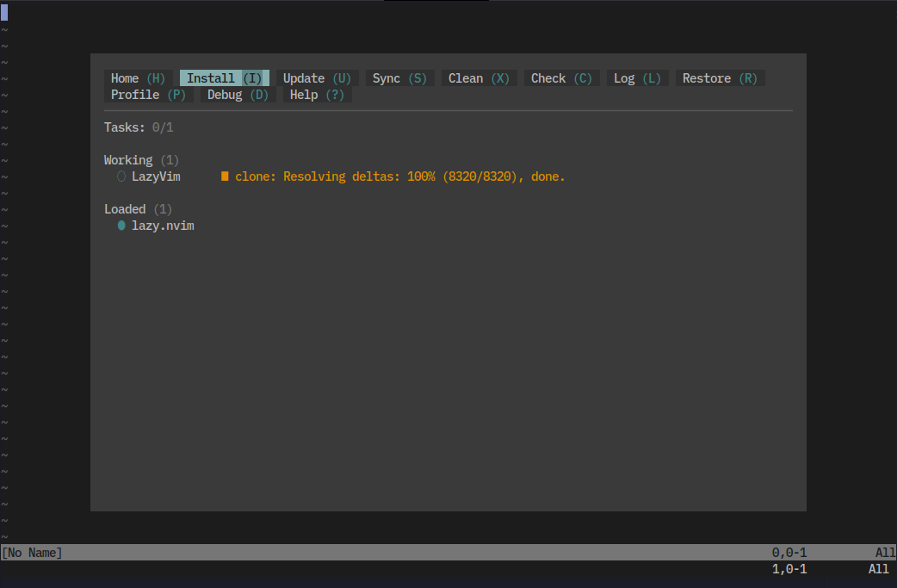Viewport: 897px width, 588px height.
Task: Click the Restore (R) button
Action: [x=720, y=78]
